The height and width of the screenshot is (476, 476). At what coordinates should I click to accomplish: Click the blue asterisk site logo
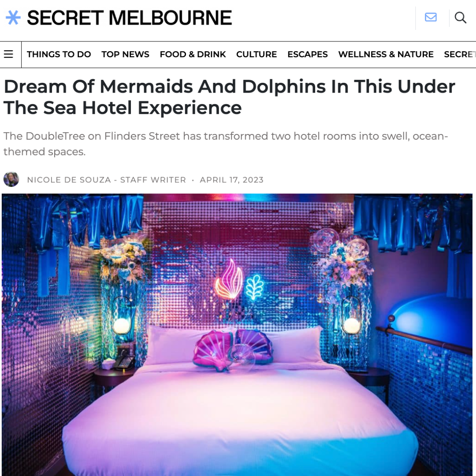click(x=13, y=18)
